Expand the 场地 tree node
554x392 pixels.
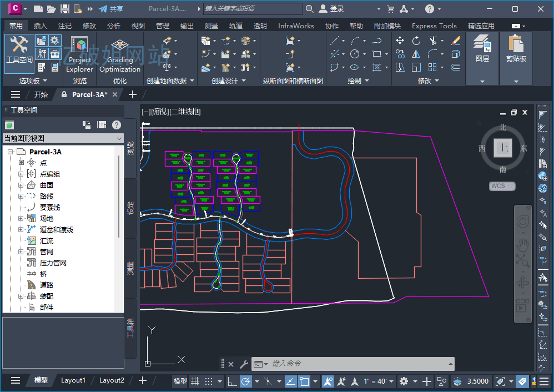point(21,218)
